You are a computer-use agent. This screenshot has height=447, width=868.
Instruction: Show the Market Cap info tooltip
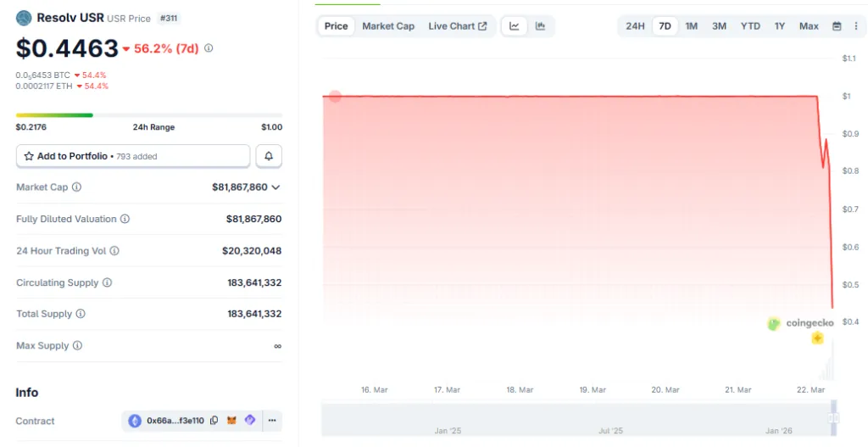point(77,187)
